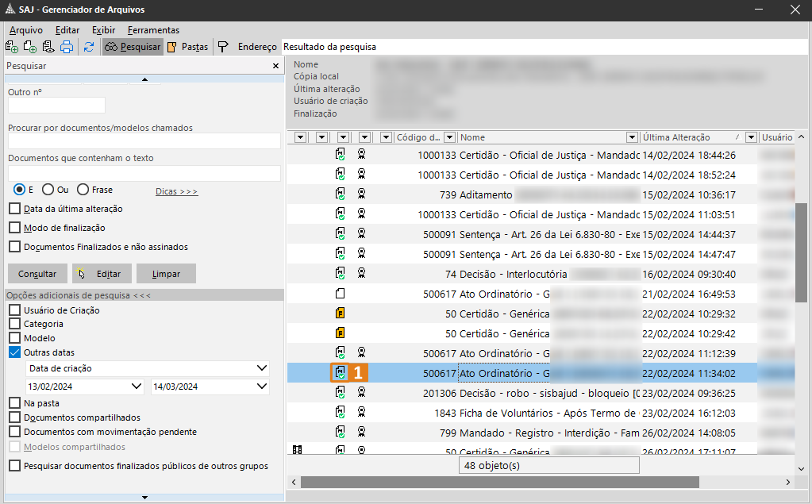812x504 pixels.
Task: Print using the blue printer icon
Action: tap(67, 47)
